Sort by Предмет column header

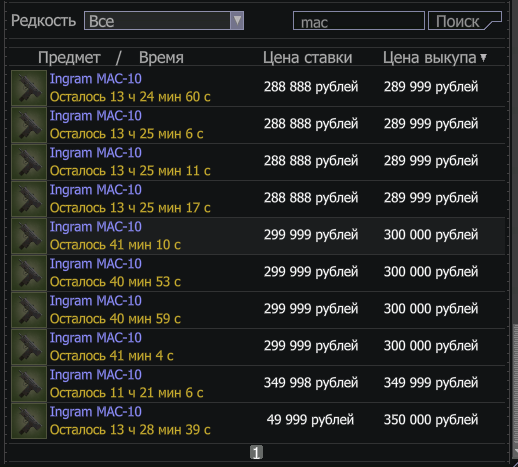69,58
